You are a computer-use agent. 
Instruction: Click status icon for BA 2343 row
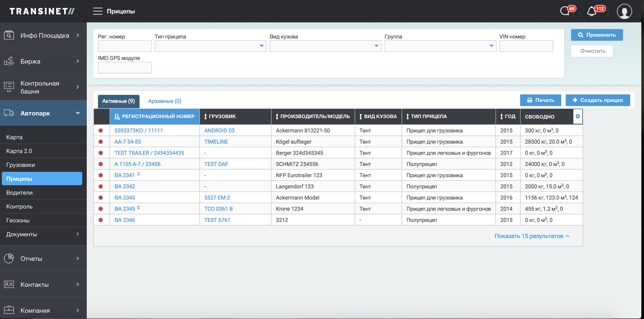[x=101, y=198]
